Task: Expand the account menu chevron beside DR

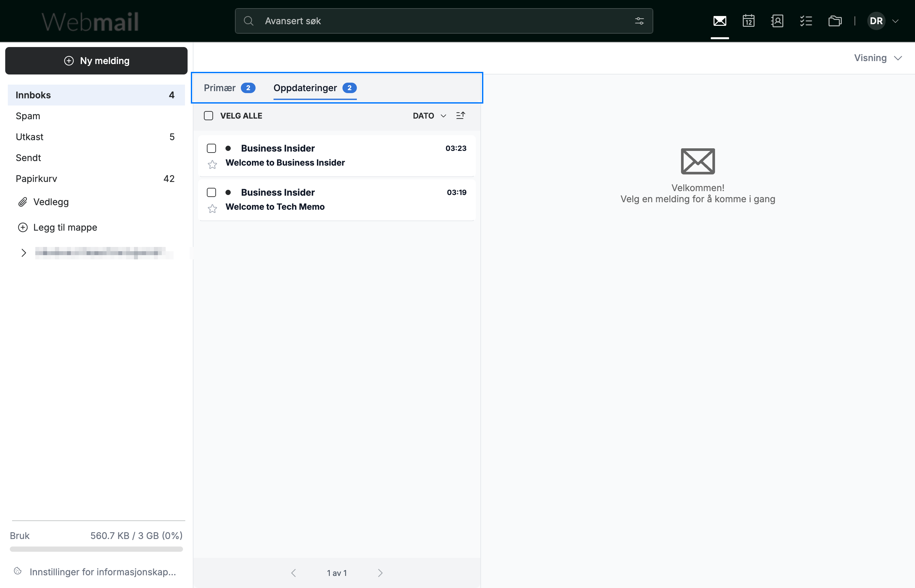Action: 895,21
